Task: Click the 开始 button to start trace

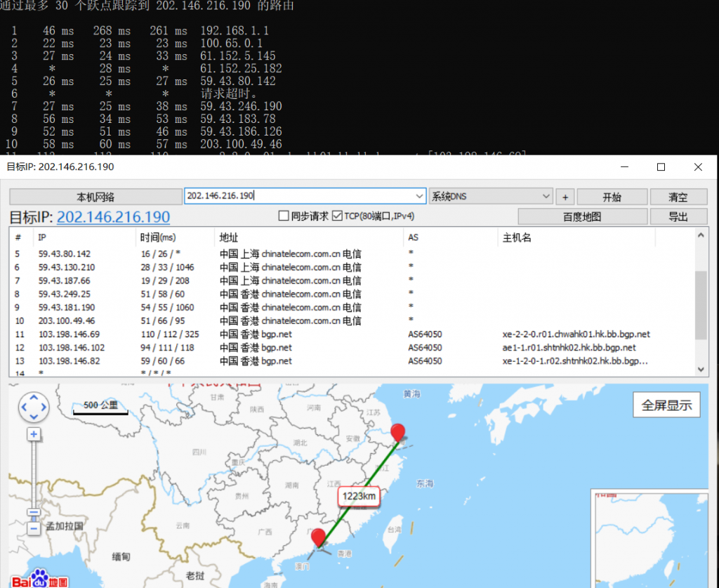Action: 612,197
